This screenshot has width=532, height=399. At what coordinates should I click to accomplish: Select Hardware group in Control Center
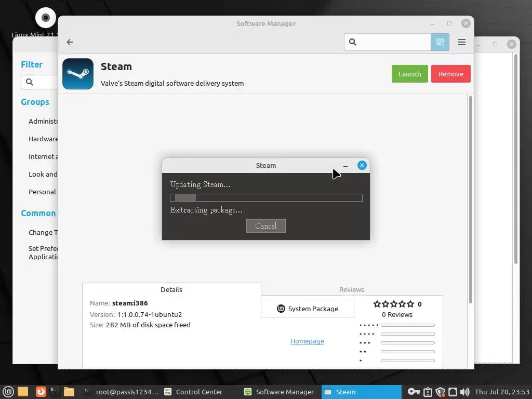pyautogui.click(x=43, y=139)
